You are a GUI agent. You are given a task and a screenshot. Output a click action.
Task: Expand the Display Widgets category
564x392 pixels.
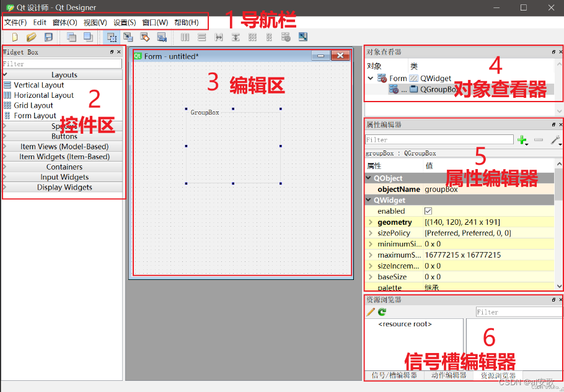[x=62, y=187]
